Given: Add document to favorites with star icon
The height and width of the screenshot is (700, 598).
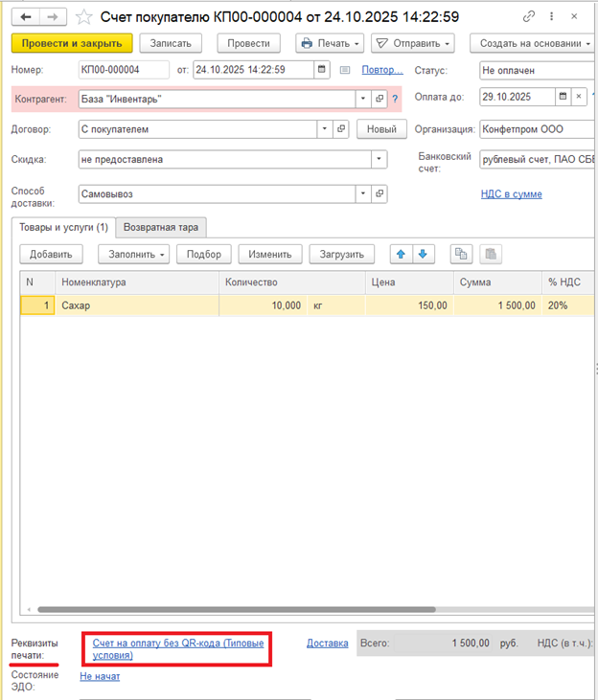Looking at the screenshot, I should click(83, 17).
